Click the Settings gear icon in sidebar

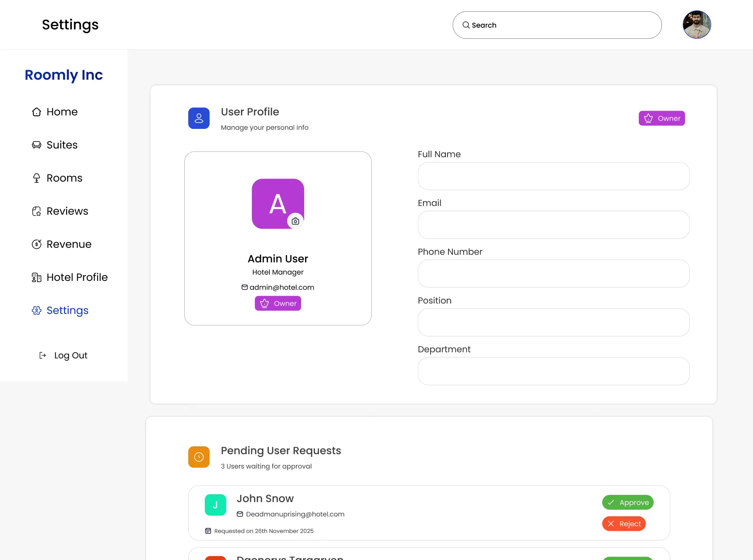37,310
